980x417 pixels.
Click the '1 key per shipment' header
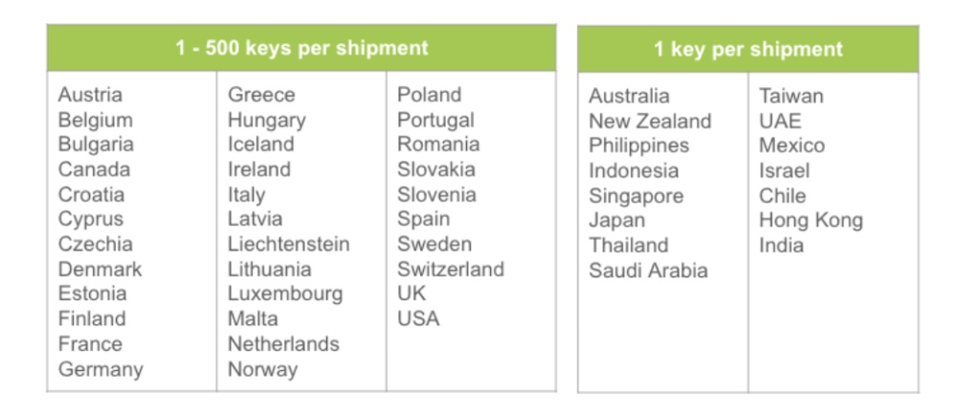click(747, 49)
